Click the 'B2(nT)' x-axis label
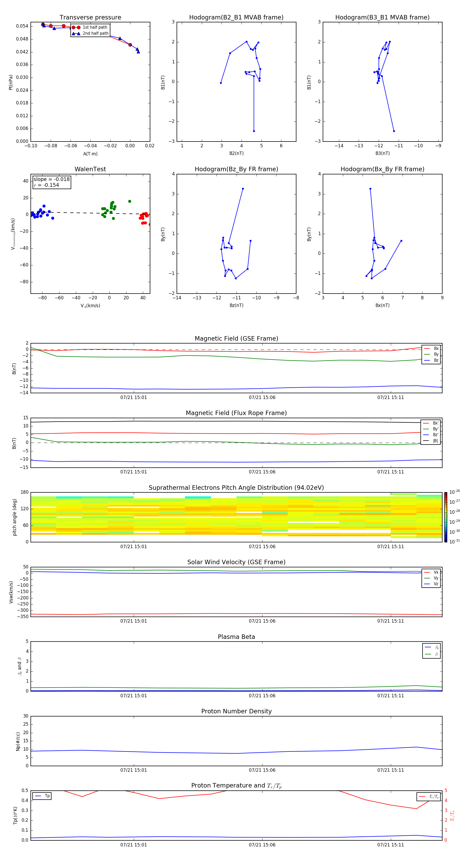 coord(236,153)
